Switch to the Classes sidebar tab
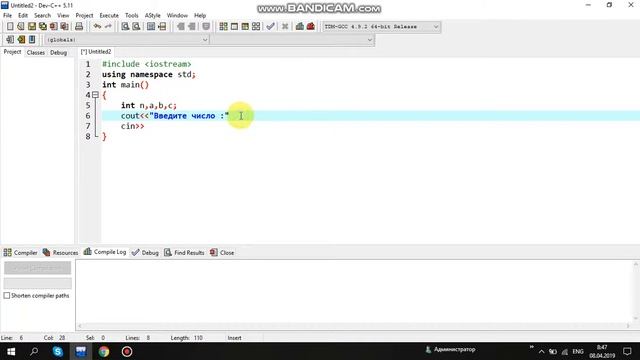The image size is (640, 360). click(36, 53)
